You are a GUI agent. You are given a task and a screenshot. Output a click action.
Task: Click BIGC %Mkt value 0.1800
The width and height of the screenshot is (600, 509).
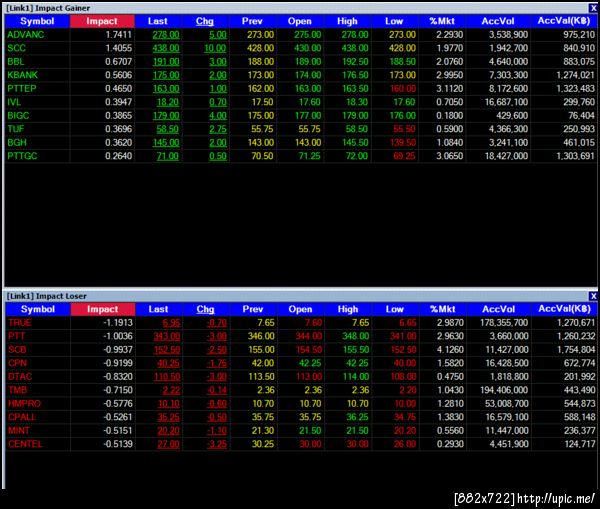[450, 116]
